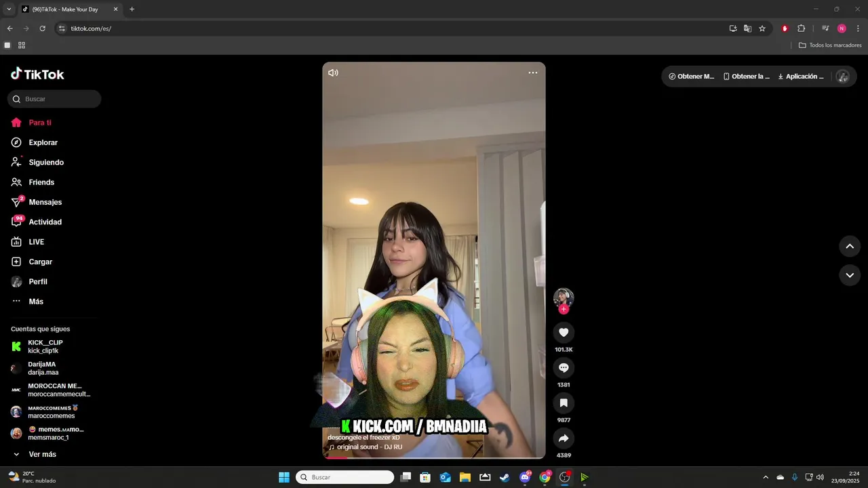
Task: Click the tiktok.com/es/ address bar
Action: click(91, 28)
